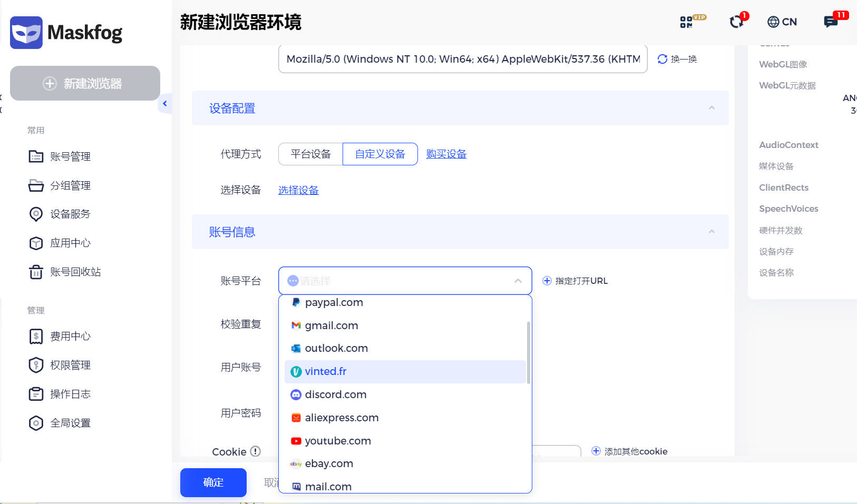Select the 平台设备 proxy option
The height and width of the screenshot is (504, 857).
pyautogui.click(x=310, y=154)
